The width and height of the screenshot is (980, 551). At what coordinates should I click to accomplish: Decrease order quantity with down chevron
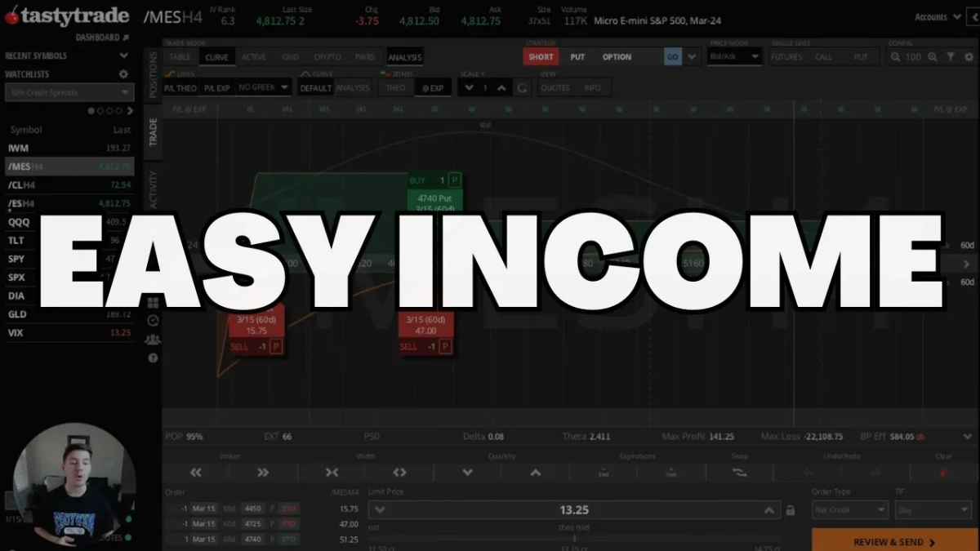click(468, 472)
